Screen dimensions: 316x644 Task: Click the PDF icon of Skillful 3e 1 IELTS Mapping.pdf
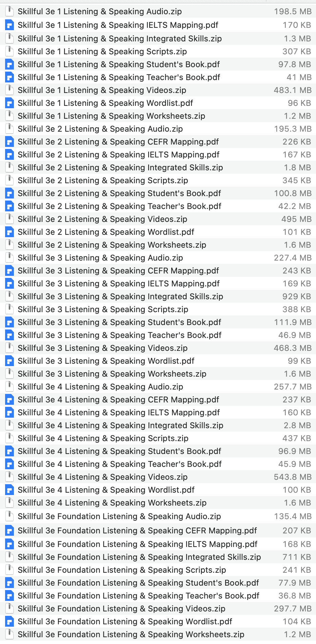(x=10, y=25)
